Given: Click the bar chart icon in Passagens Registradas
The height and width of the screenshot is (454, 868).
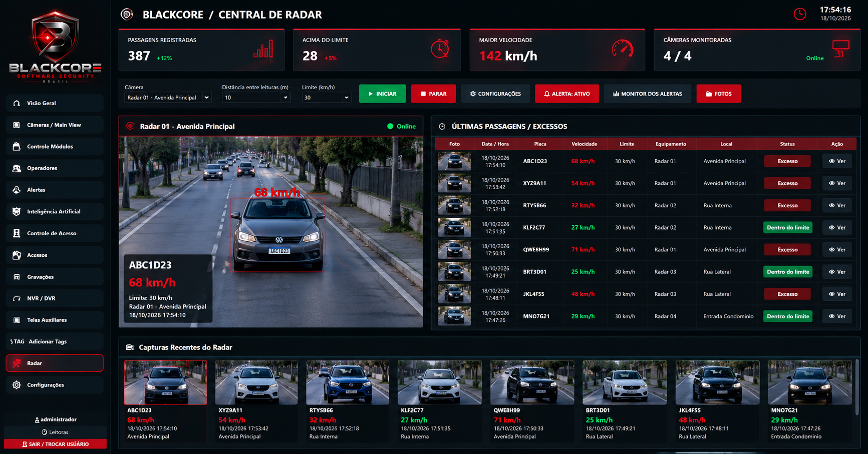Looking at the screenshot, I should 263,49.
